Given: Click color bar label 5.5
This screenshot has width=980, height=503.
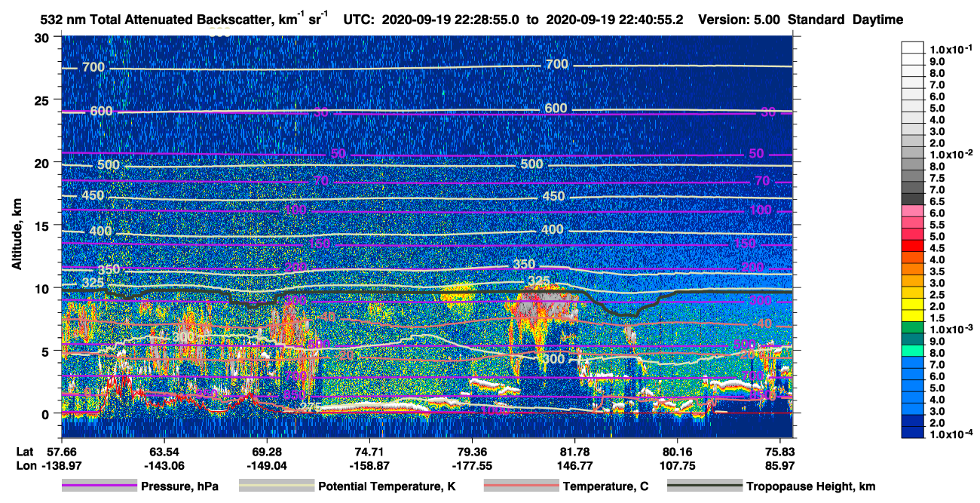Looking at the screenshot, I should 937,225.
